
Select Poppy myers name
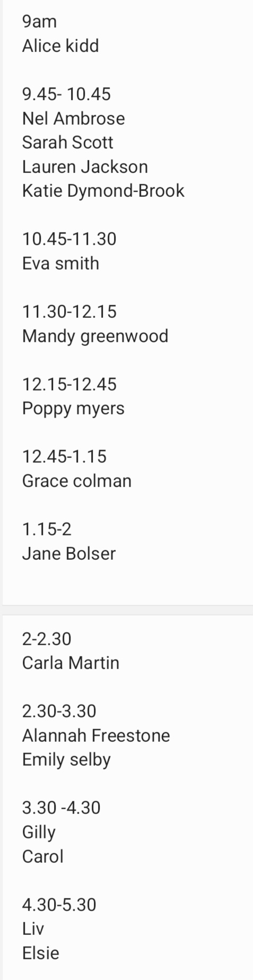pos(73,409)
